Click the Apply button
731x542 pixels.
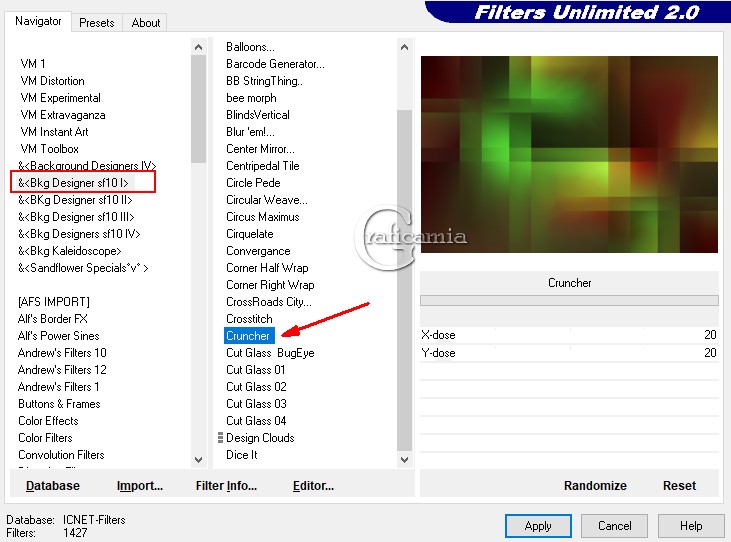click(x=538, y=525)
